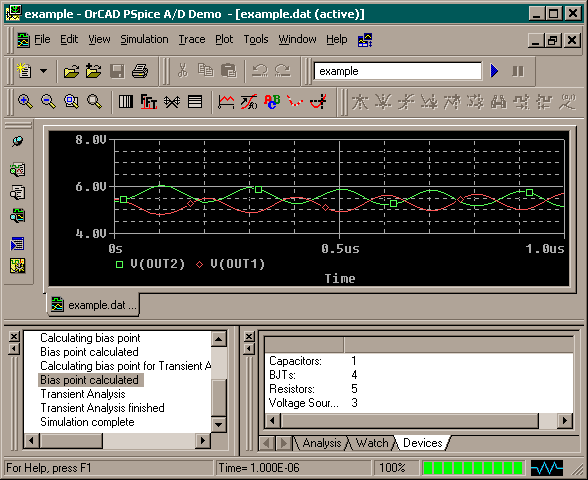Click devices pane horizontal scroll right arrow

pos(565,421)
